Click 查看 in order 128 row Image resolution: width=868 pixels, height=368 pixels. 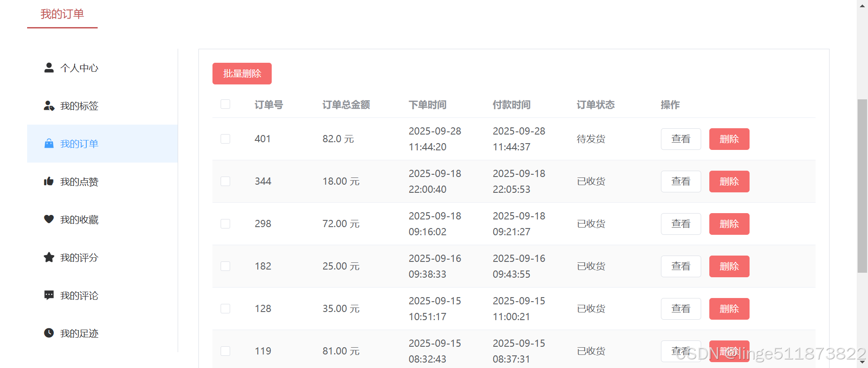681,309
